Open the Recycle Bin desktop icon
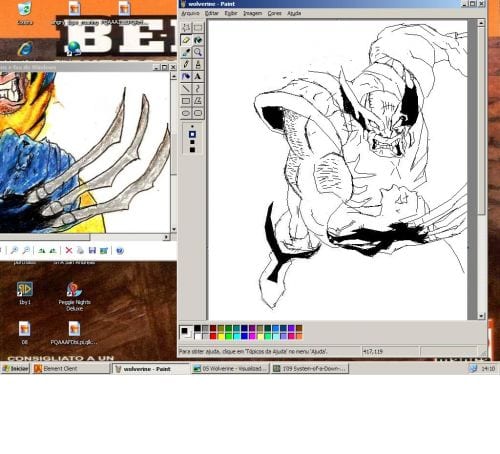Screen dimensions: 500x454 coord(25,13)
